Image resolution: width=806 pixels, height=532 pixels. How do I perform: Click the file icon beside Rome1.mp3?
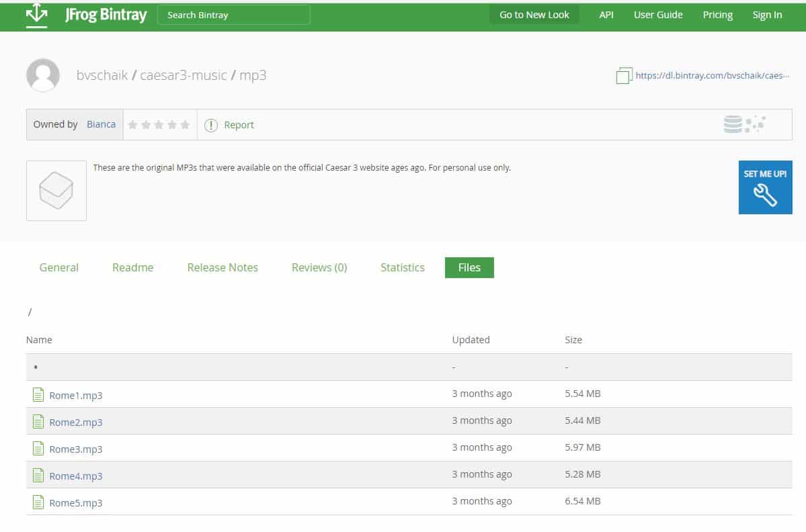point(38,395)
